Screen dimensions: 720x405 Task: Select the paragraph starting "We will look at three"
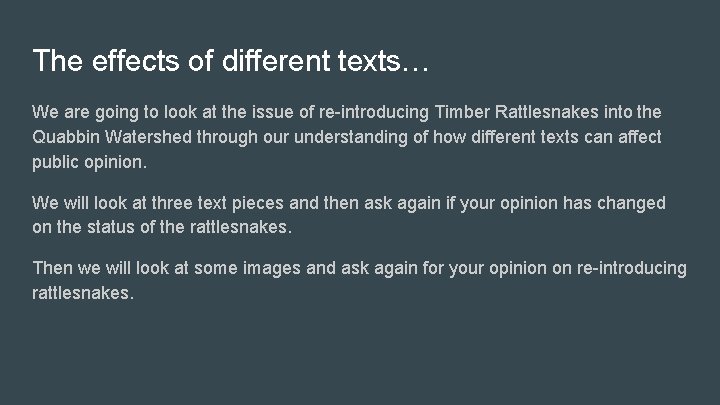click(349, 215)
